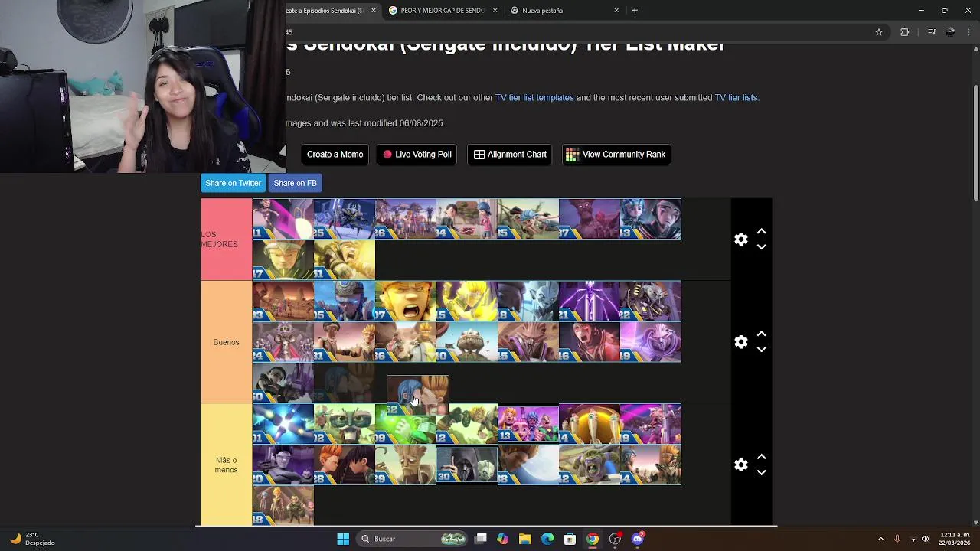Select episode thumbnail 51 in LOS MEJORES

point(345,259)
